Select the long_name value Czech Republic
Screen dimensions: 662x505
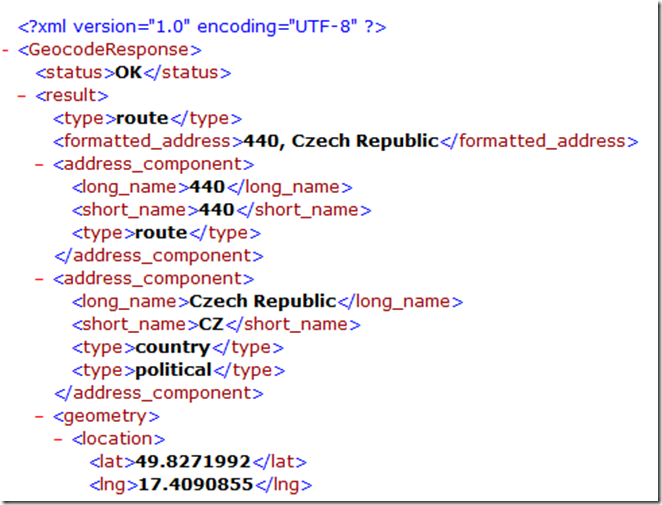263,301
